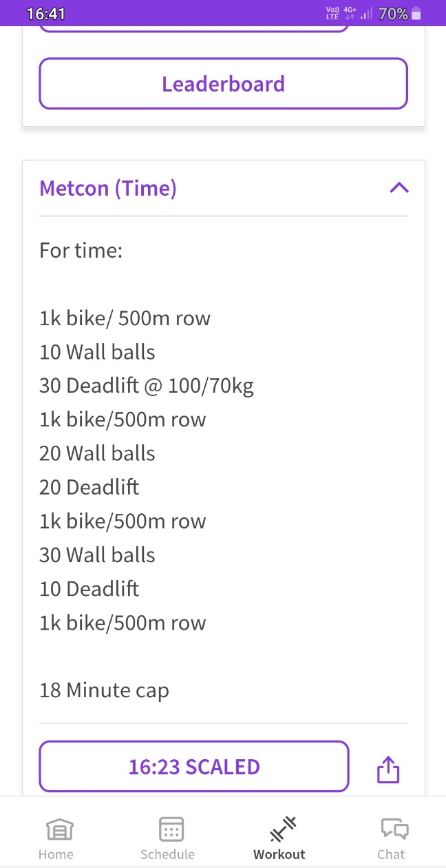
Task: Select the Home tab label
Action: click(56, 854)
